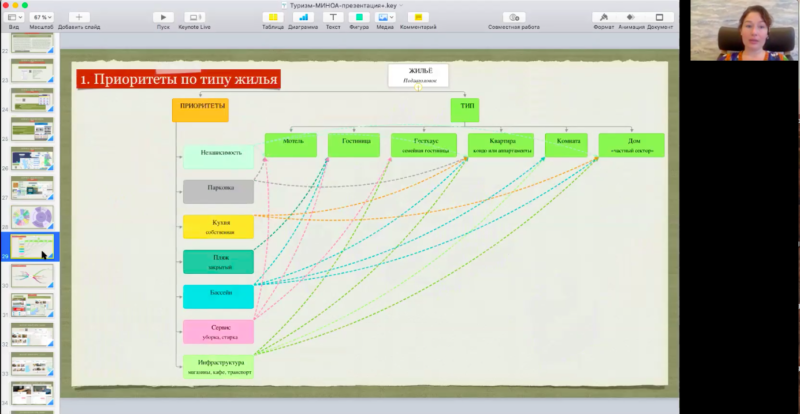The width and height of the screenshot is (800, 414).
Task: Click the slide title 'Приоритеты по типу жилья'
Action: (178, 79)
